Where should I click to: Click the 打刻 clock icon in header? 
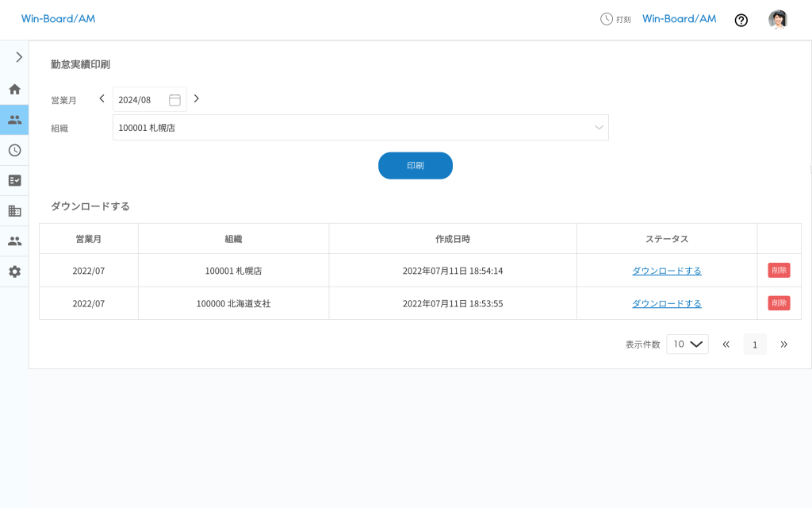point(607,19)
